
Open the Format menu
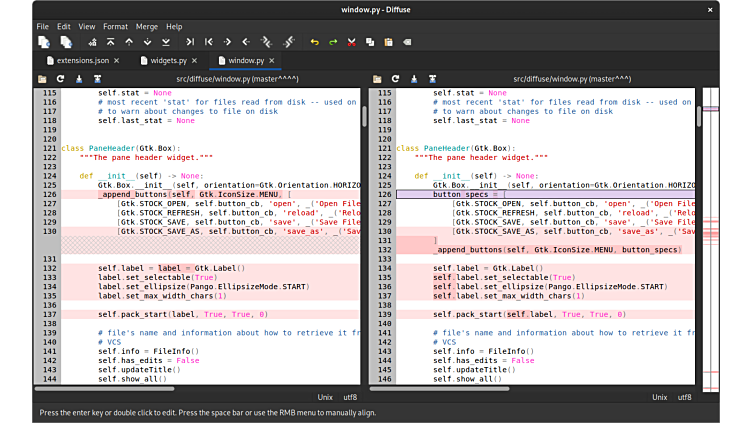coord(115,26)
